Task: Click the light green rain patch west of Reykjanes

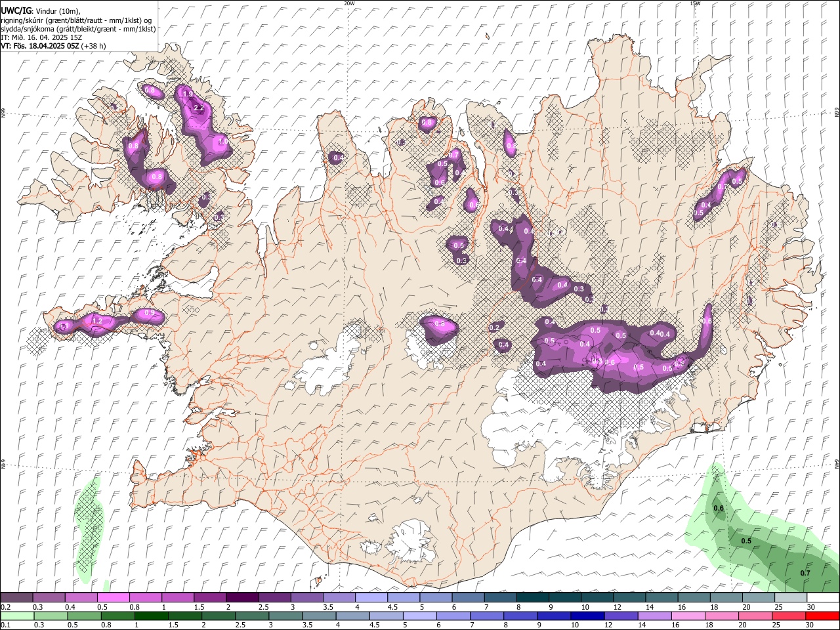Action: tap(89, 529)
